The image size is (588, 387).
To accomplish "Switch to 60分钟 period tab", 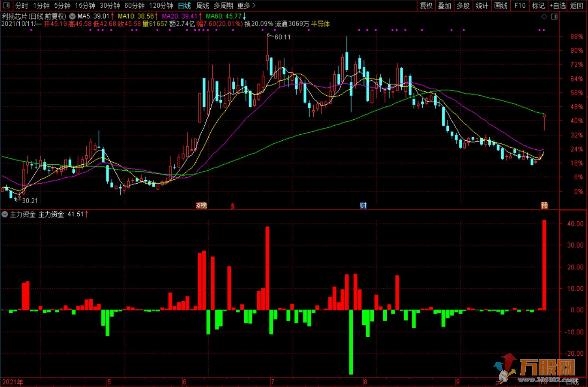I will pyautogui.click(x=134, y=6).
